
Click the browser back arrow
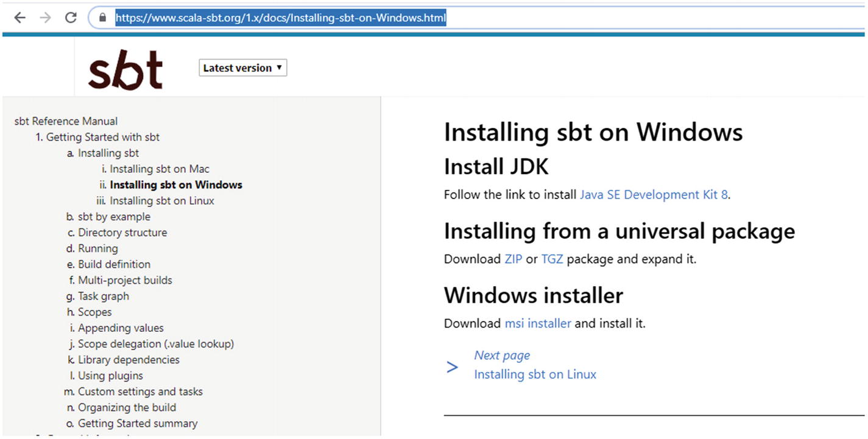tap(19, 18)
